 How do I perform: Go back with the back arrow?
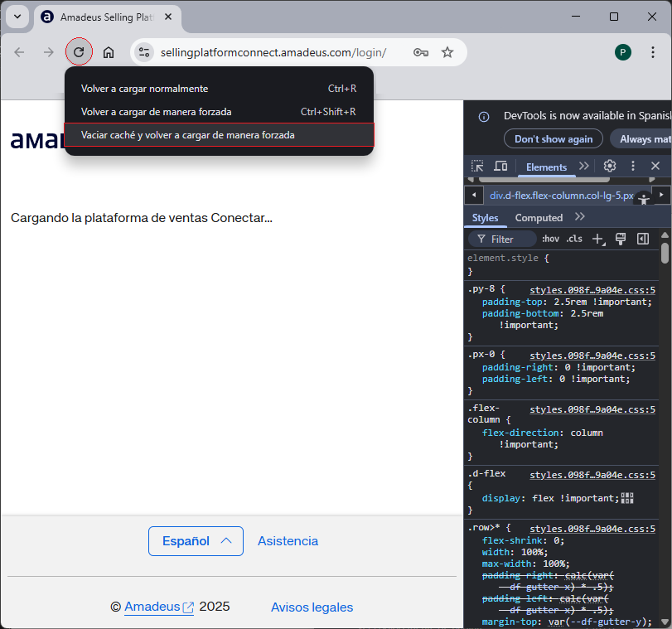[19, 52]
